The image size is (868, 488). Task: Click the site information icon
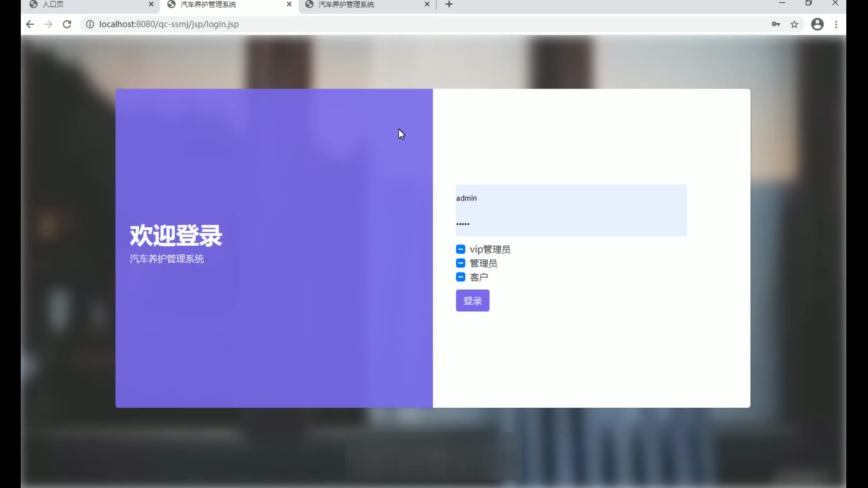(90, 24)
